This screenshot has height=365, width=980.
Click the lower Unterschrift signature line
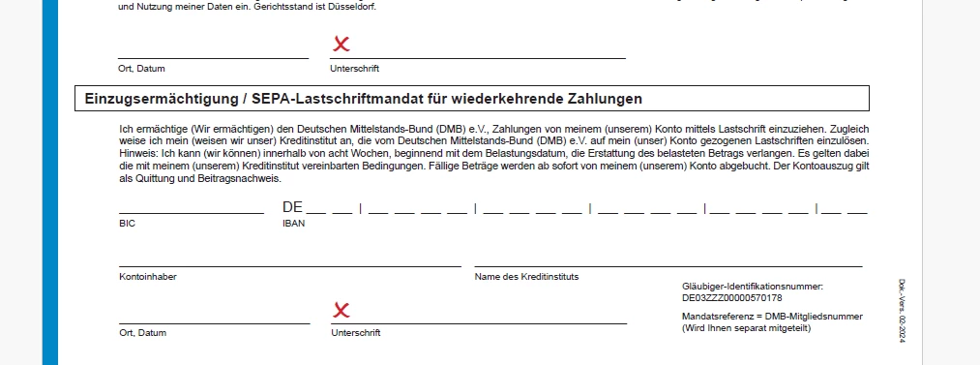479,323
